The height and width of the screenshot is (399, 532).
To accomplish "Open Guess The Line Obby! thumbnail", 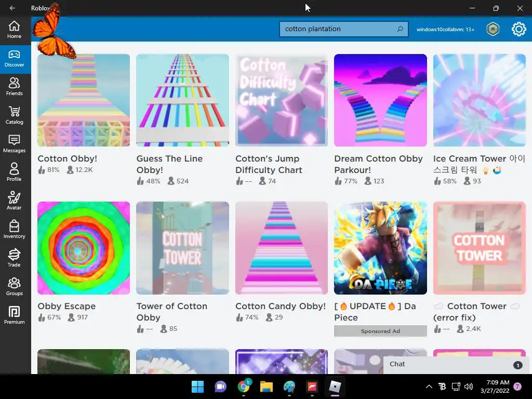I will (182, 100).
